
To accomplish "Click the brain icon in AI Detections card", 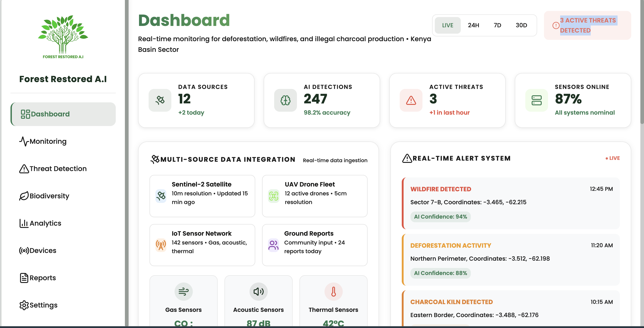I will (285, 100).
